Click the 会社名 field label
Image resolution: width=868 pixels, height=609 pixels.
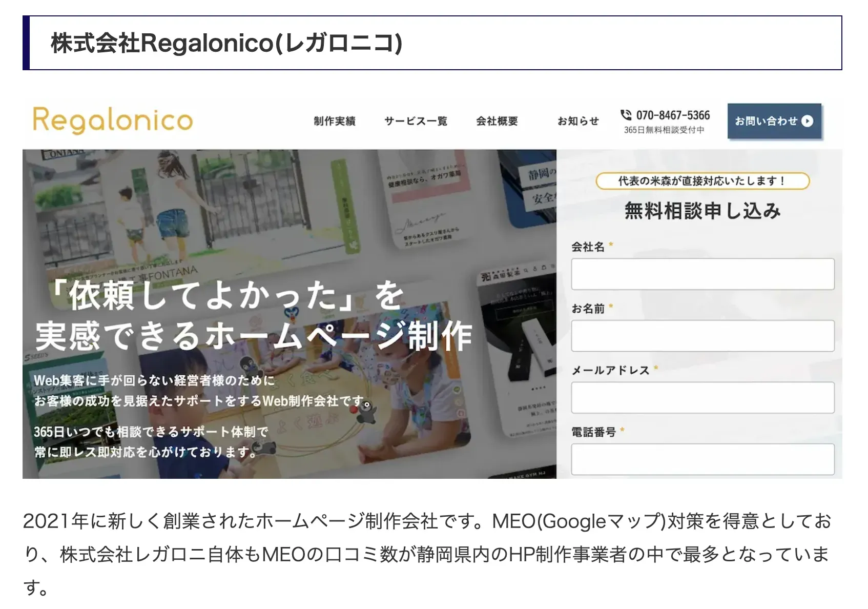point(588,247)
